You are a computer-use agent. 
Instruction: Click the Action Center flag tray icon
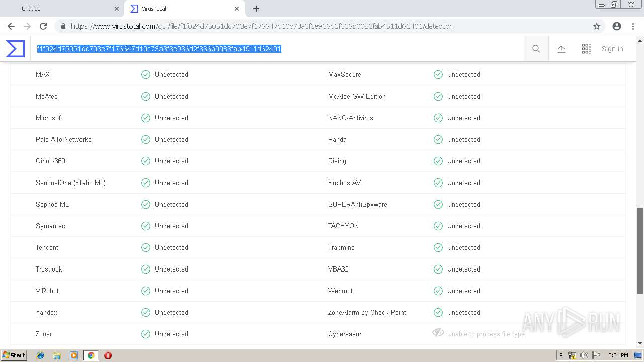596,355
